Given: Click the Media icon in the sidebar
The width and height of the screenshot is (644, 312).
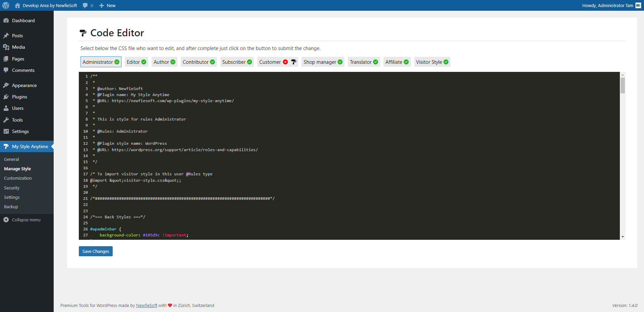Looking at the screenshot, I should (6, 47).
